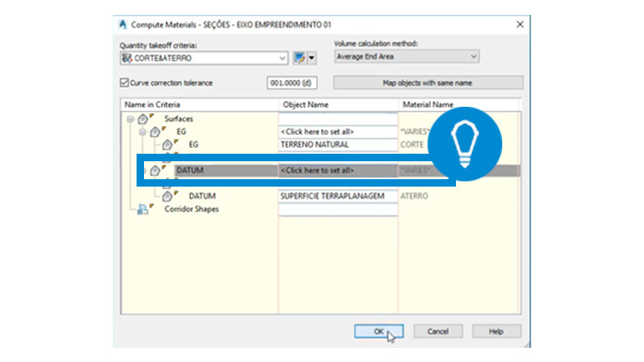This screenshot has height=362, width=644.
Task: Click the Object Name column header
Action: [x=339, y=104]
